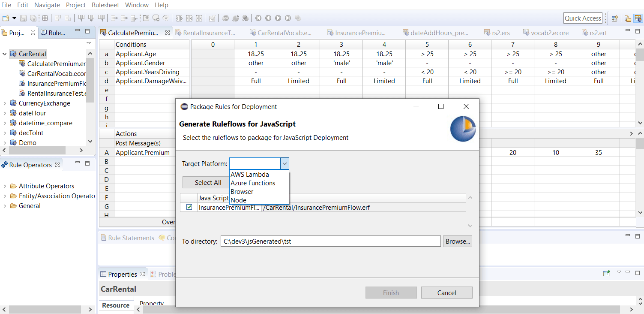Switch to the RentalInsuranceTest tab
The image size is (644, 314).
click(x=206, y=33)
